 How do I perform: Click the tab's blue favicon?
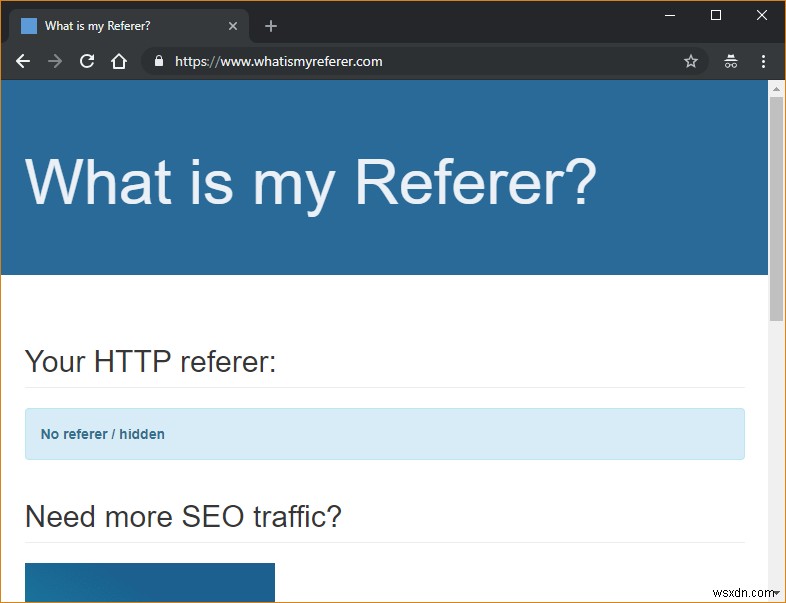(x=29, y=26)
